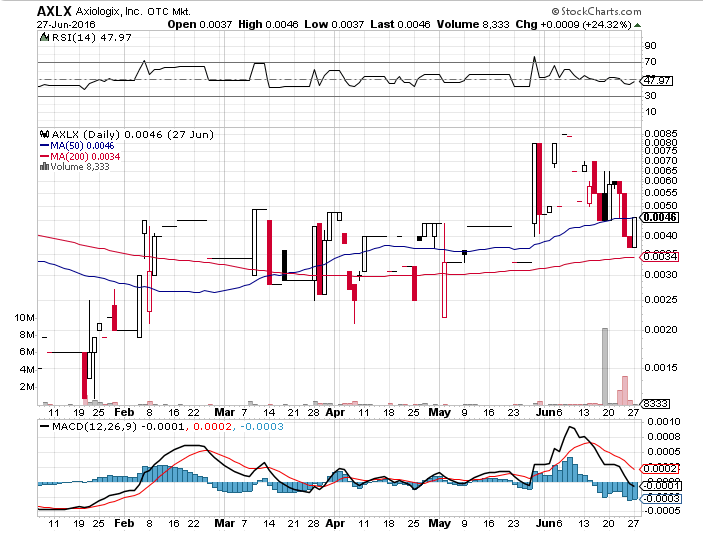The image size is (703, 536).
Task: Click the red 0.0034 MA(200) price tag
Action: tap(660, 257)
